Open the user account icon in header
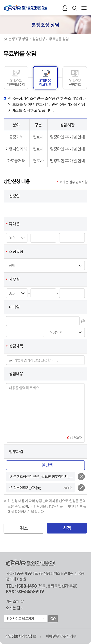91x644 pixels. (x=65, y=8)
